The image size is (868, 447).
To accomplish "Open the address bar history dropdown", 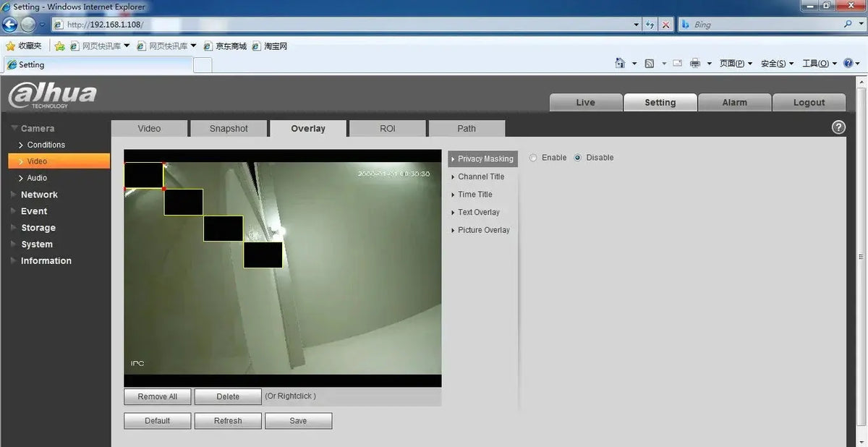I will (636, 25).
